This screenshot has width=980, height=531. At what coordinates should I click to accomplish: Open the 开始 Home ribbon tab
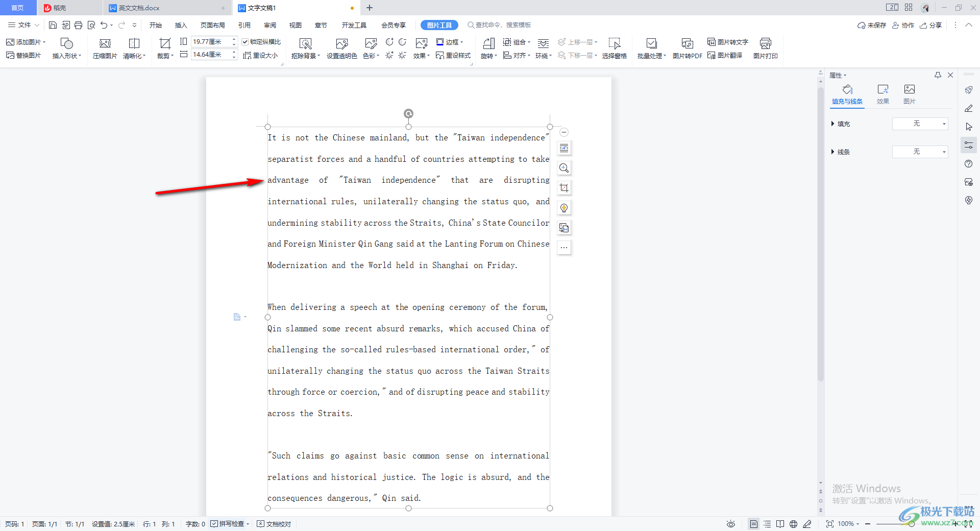pyautogui.click(x=155, y=25)
